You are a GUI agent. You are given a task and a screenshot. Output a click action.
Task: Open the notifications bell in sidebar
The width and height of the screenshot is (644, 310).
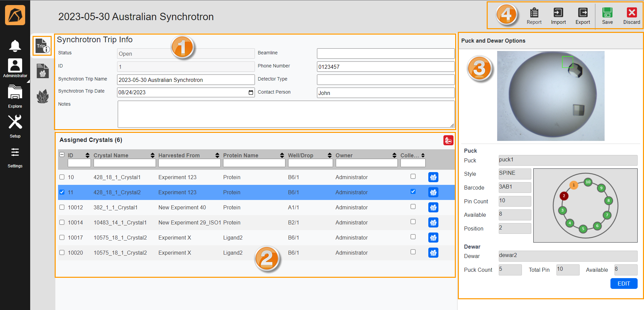click(x=15, y=46)
